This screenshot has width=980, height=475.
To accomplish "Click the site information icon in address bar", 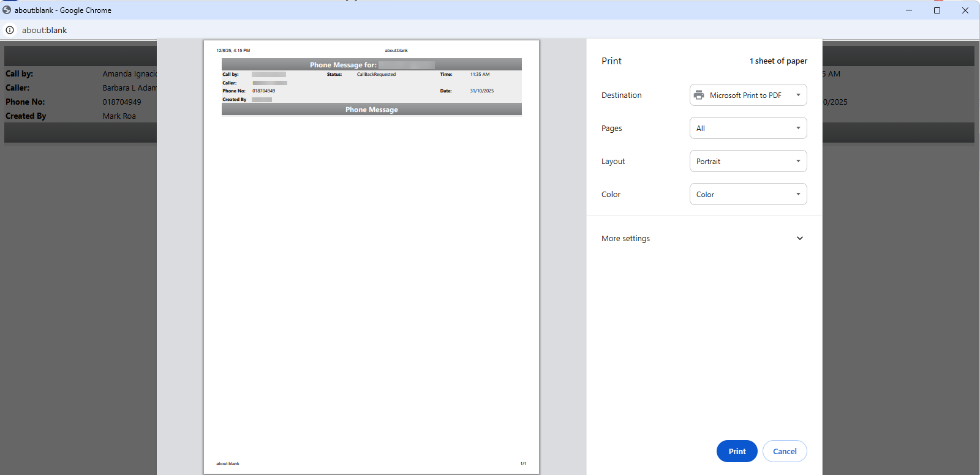I will click(10, 30).
